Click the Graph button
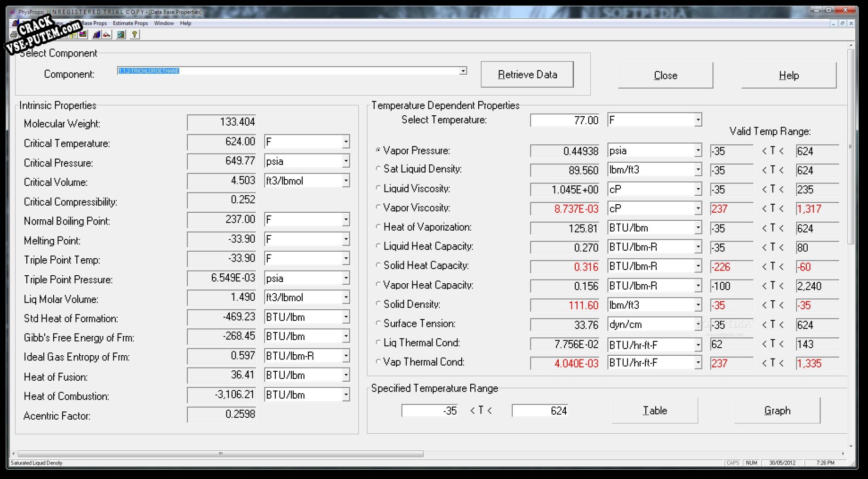Viewport: 868px width, 479px height. click(x=777, y=410)
